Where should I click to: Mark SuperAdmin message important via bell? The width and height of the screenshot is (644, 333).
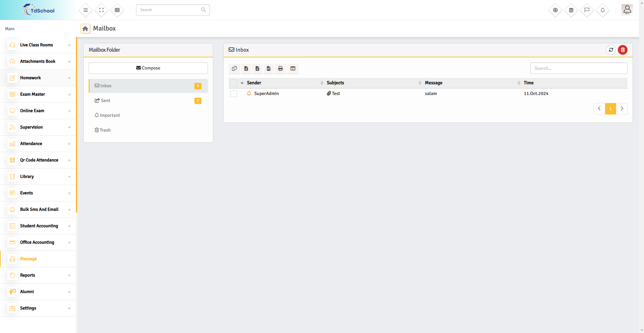(249, 94)
